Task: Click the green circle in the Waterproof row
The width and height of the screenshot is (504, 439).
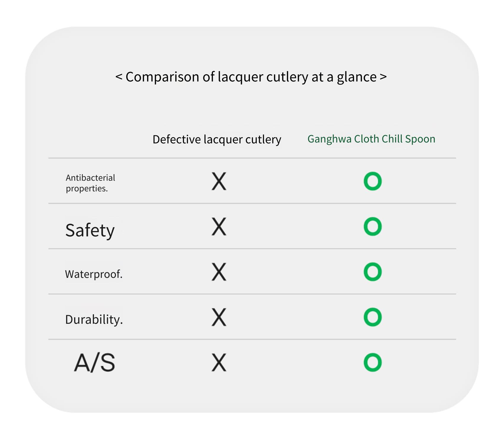Action: click(x=373, y=272)
